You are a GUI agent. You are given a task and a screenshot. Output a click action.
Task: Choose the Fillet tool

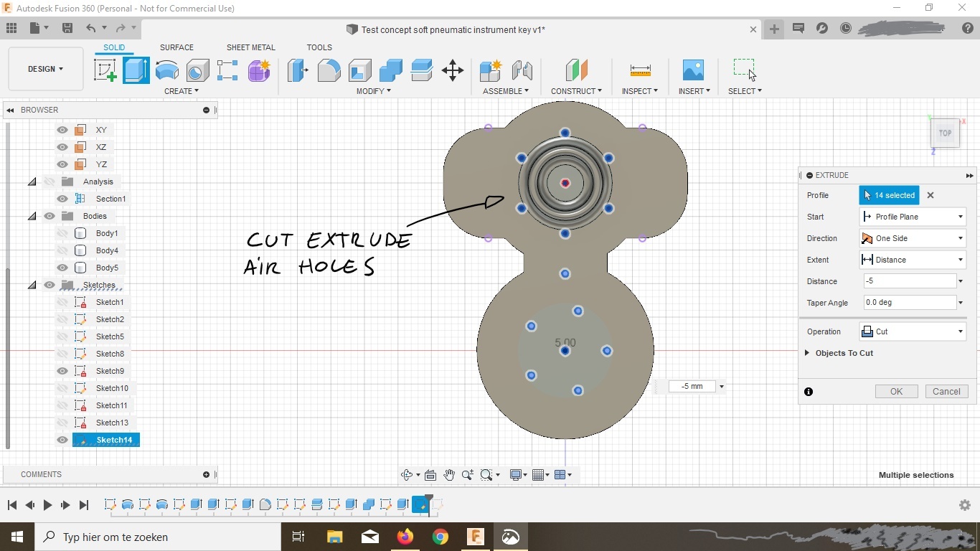329,70
